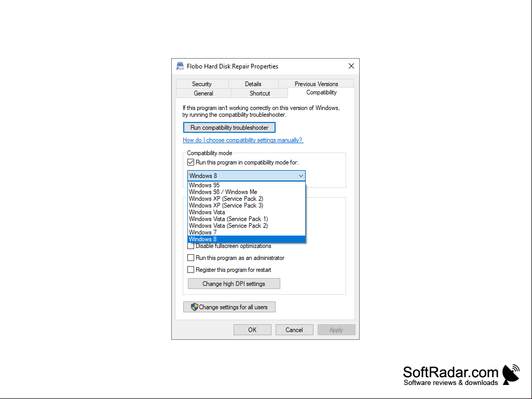Click Change settings for all users

[229, 307]
